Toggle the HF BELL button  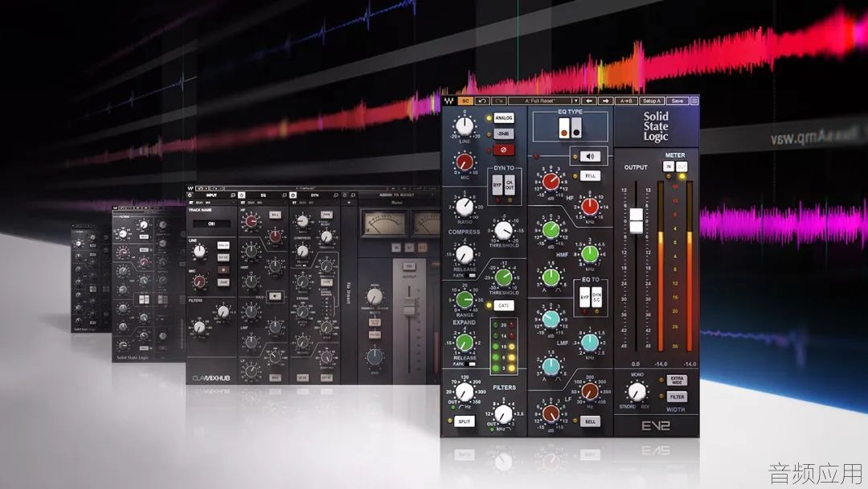coord(590,175)
